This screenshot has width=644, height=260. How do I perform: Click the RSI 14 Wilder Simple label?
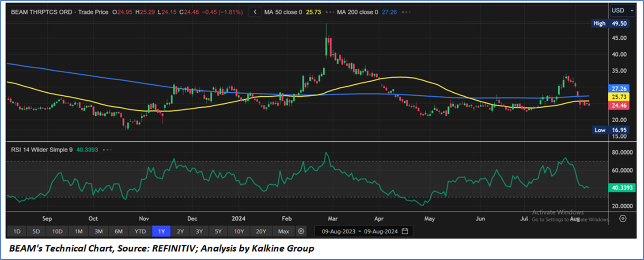tap(42, 150)
